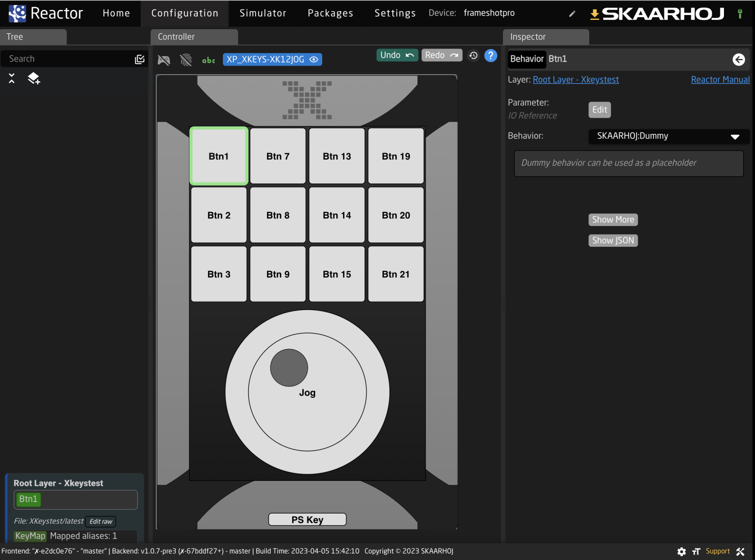Click the SKAARHOJ brand logo
This screenshot has width=755, height=560.
tap(663, 14)
